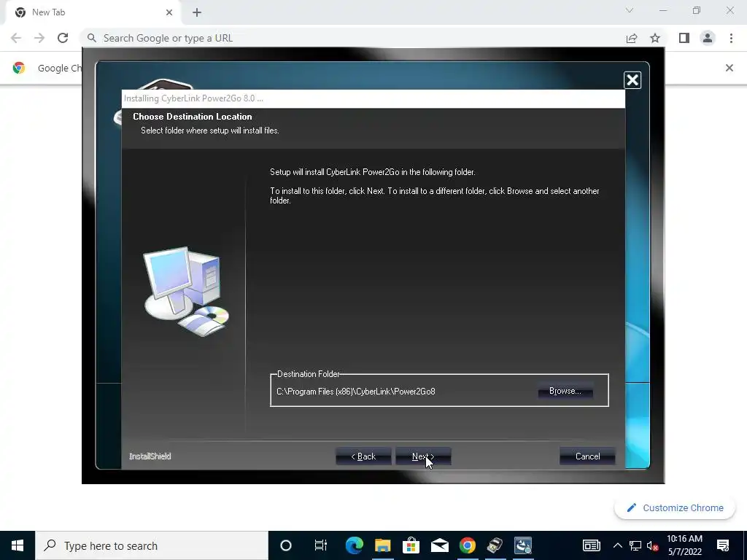Go Back in the setup wizard
Screen dimensions: 747x560
point(363,456)
